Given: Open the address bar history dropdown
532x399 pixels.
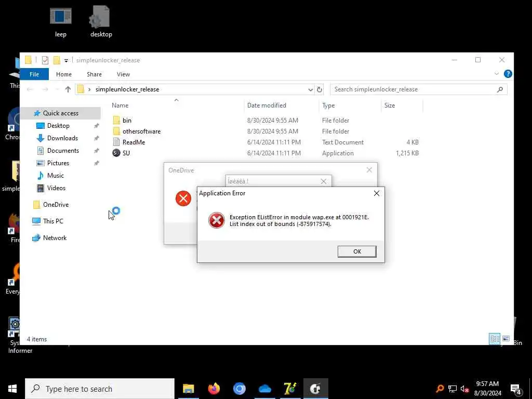Looking at the screenshot, I should coord(310,89).
